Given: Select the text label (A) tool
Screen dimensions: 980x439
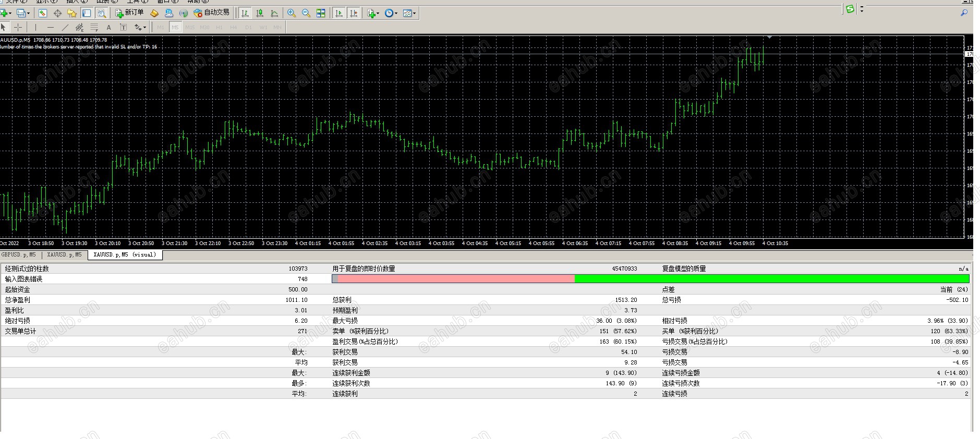Looking at the screenshot, I should coord(108,27).
